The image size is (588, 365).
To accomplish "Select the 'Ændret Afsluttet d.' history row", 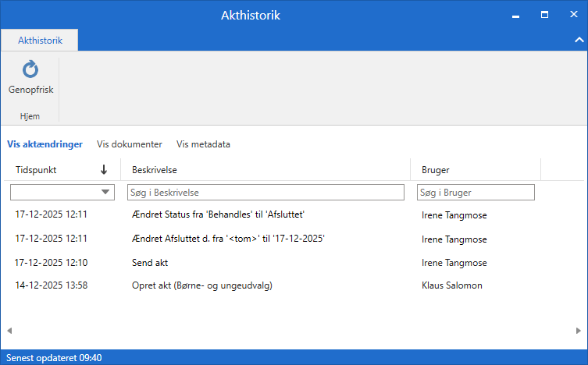I will 228,239.
